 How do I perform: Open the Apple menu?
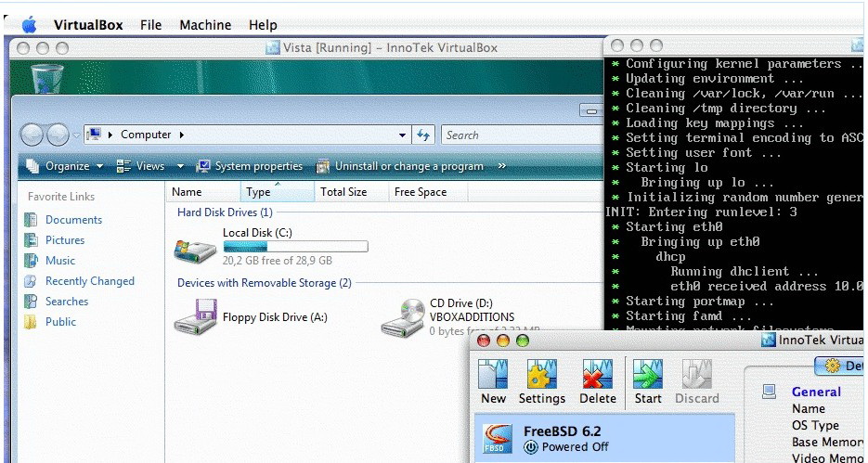coord(29,25)
